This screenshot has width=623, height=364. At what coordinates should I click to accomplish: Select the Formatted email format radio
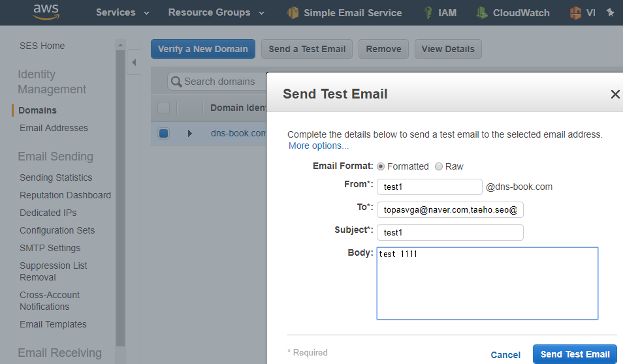(381, 166)
